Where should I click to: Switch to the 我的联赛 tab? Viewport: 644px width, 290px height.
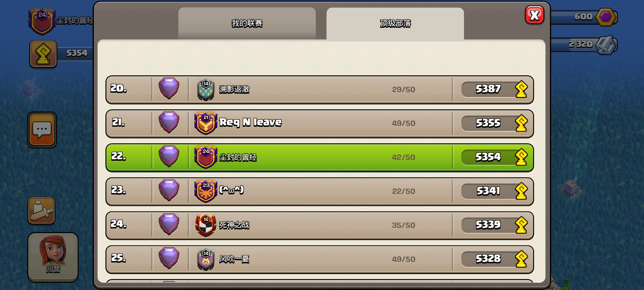tap(247, 23)
